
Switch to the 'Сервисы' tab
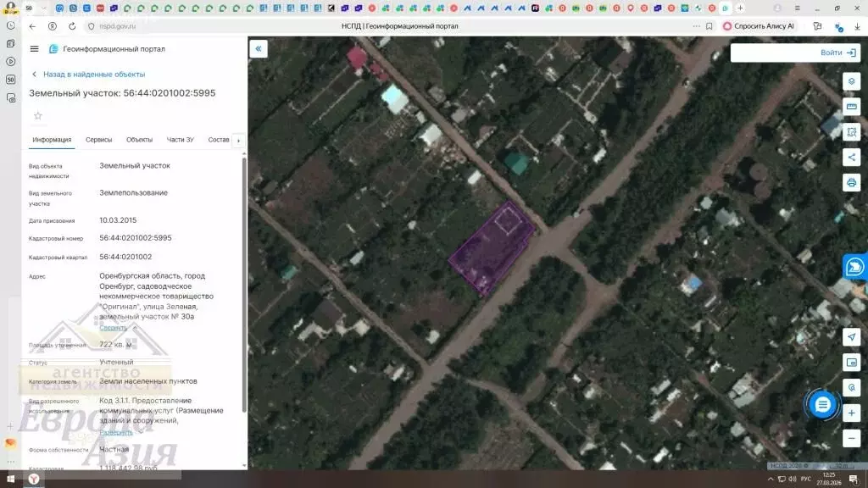(99, 140)
